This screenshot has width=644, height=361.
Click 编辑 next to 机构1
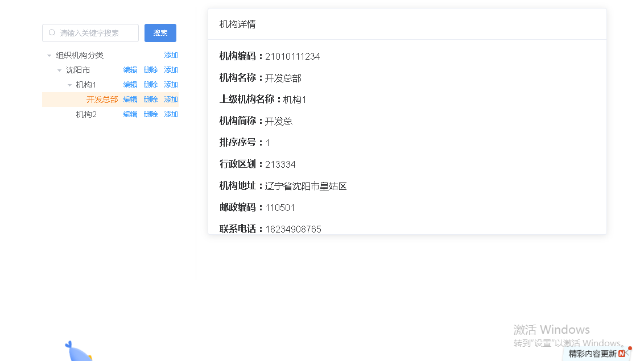(x=130, y=84)
